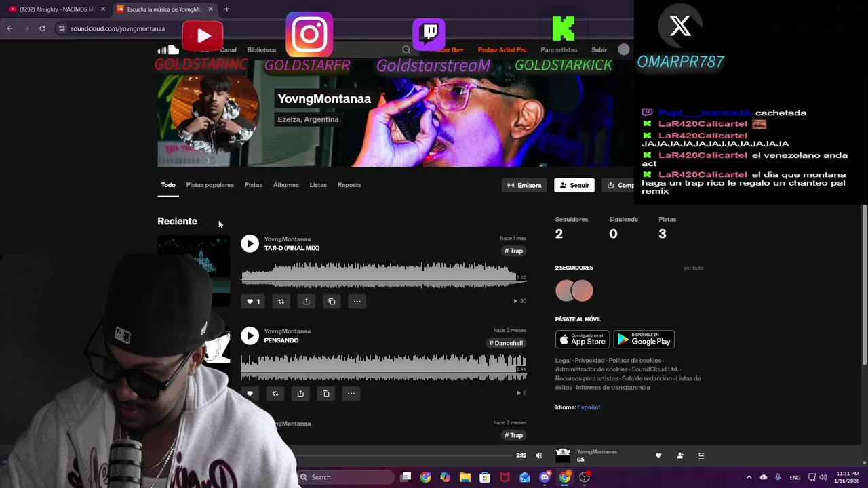Play the TAR-D (FINAL MIX) track
The image size is (868, 488).
click(x=250, y=244)
